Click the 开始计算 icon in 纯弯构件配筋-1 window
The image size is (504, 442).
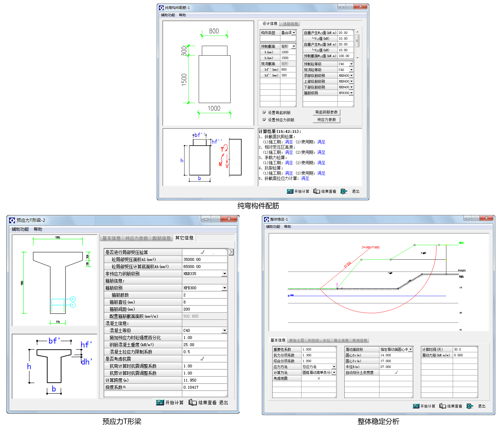click(290, 191)
